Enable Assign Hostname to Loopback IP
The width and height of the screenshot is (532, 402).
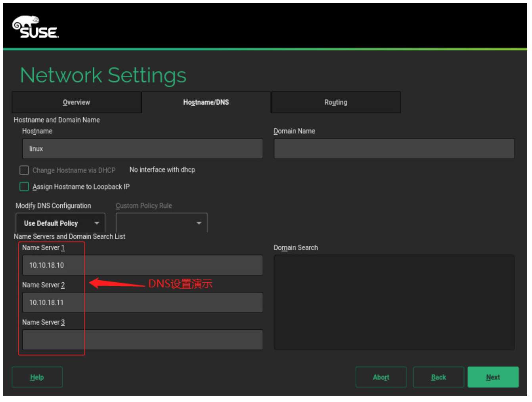(24, 187)
